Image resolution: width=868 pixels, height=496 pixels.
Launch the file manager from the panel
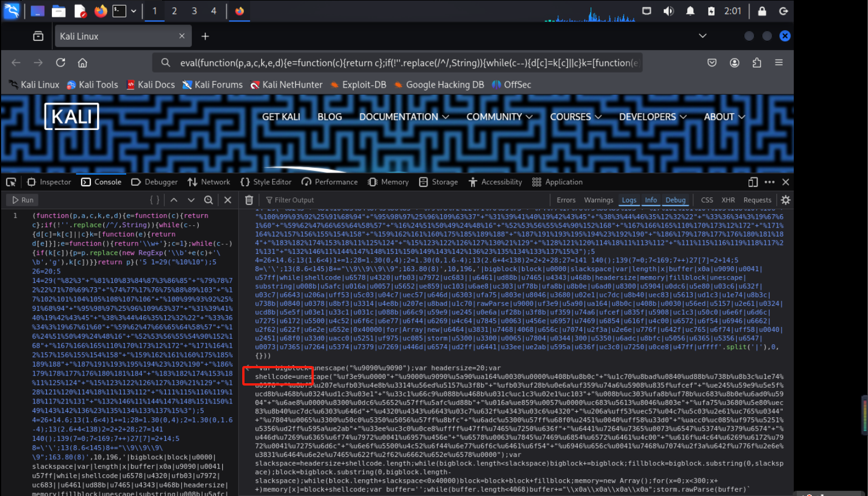[59, 11]
